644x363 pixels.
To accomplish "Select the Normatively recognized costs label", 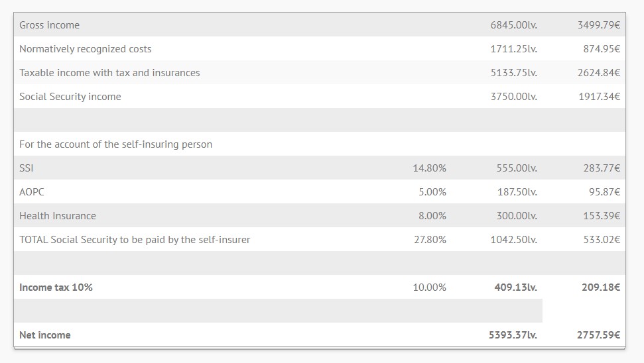I will pyautogui.click(x=85, y=49).
